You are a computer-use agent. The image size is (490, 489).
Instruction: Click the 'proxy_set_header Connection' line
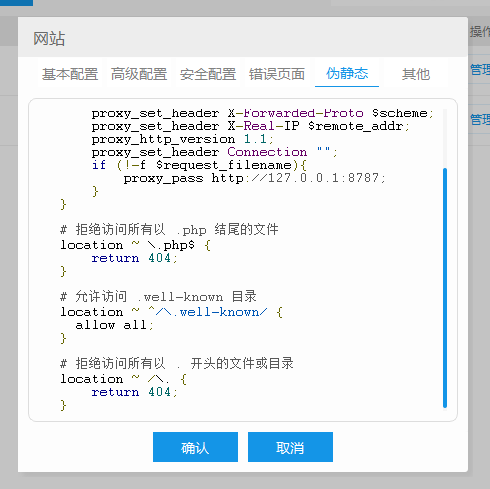click(x=215, y=152)
